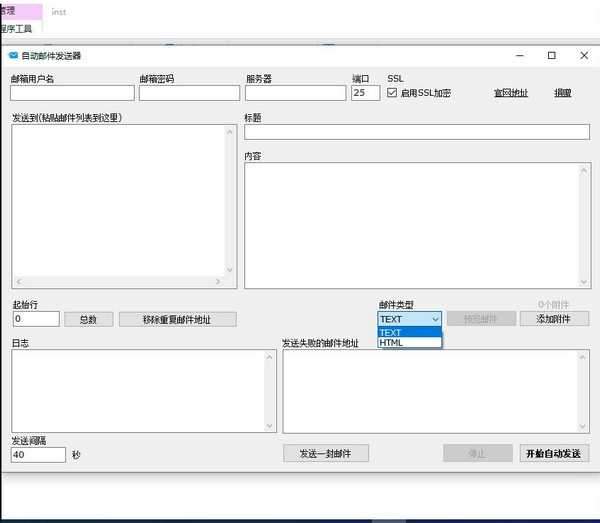The image size is (600, 523).
Task: Click the mail envelope icon in title bar
Action: [13, 56]
